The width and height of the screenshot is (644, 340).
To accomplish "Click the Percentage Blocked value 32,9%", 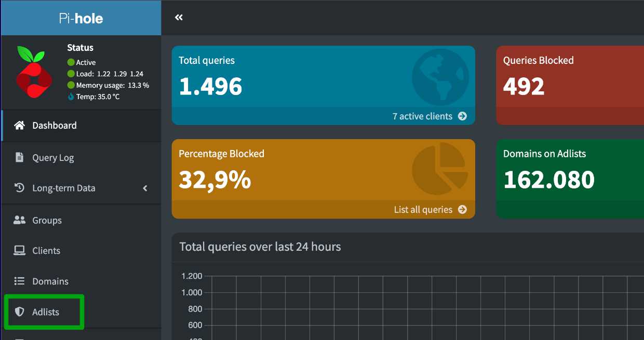I will pos(215,180).
